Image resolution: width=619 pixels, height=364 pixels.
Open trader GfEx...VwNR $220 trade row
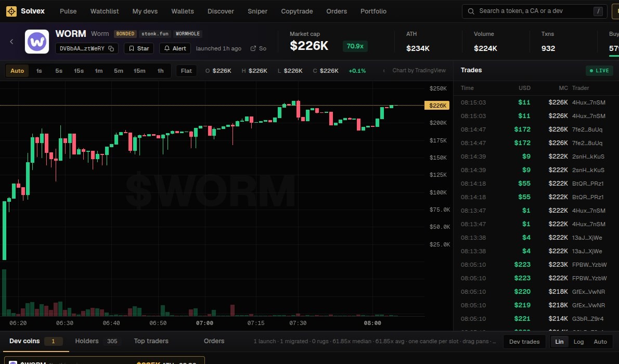[588, 292]
